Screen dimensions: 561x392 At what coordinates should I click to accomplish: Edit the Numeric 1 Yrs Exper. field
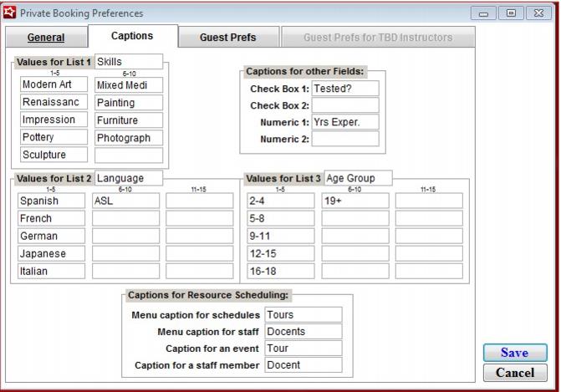pos(344,122)
